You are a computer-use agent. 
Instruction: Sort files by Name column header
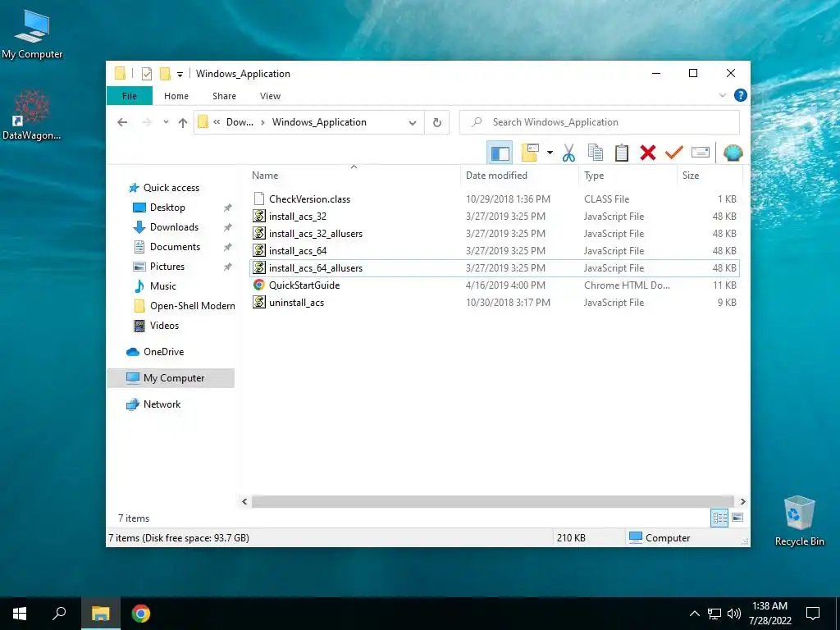click(x=354, y=176)
